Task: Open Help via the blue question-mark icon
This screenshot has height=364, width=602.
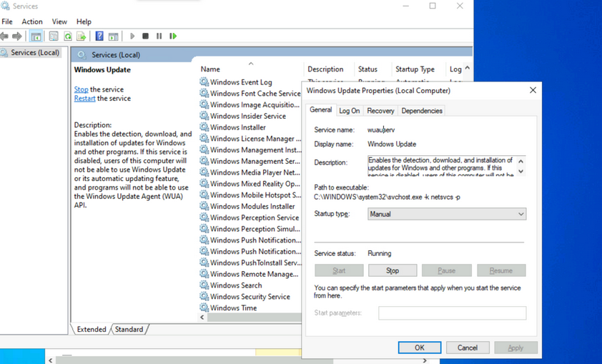Action: (99, 36)
